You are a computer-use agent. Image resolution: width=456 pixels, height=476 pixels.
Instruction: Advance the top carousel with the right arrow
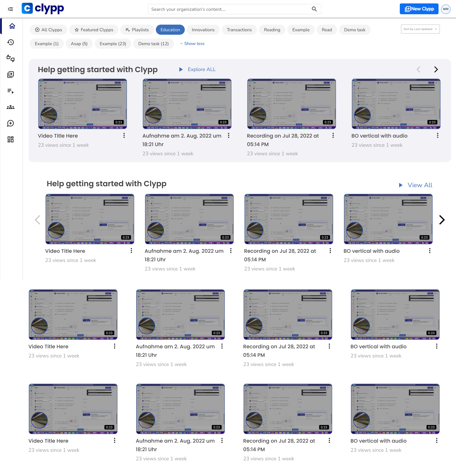coord(436,69)
